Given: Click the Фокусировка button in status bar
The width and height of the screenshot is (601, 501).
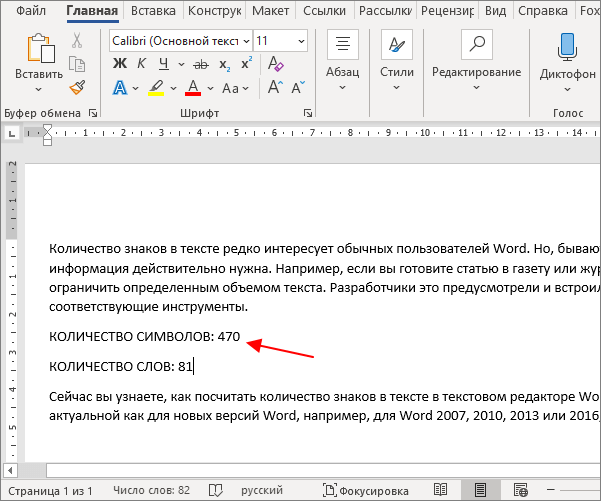Looking at the screenshot, I should [366, 490].
